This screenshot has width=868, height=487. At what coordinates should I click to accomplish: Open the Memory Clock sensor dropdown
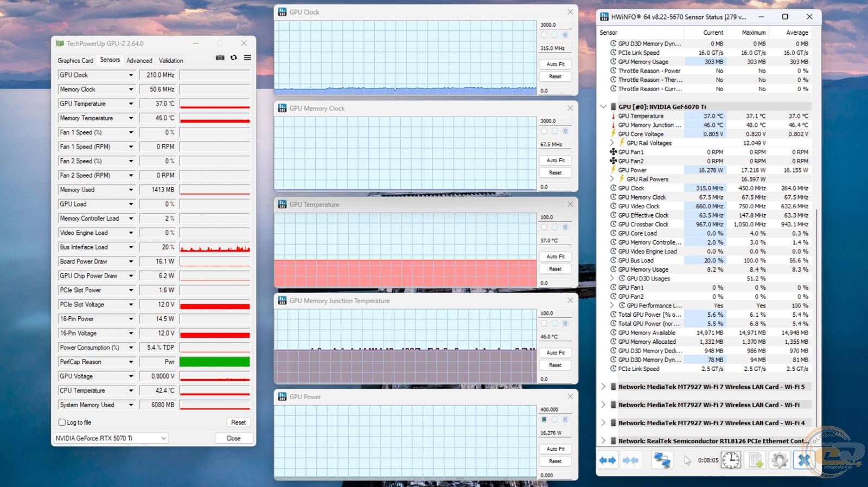[x=131, y=89]
